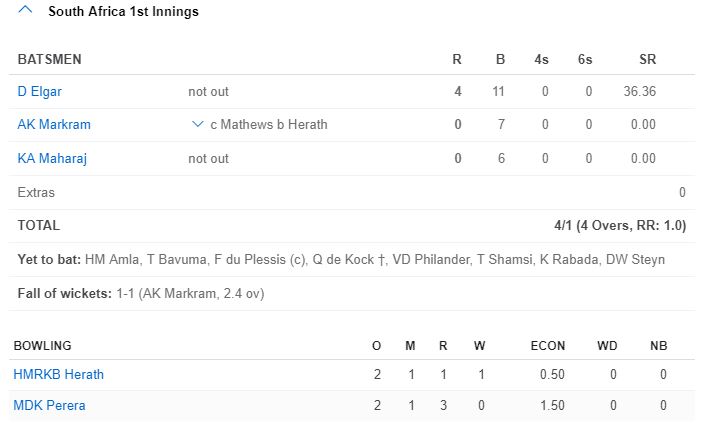Click the 'c Mathews b Herath' dismissal text

point(268,125)
